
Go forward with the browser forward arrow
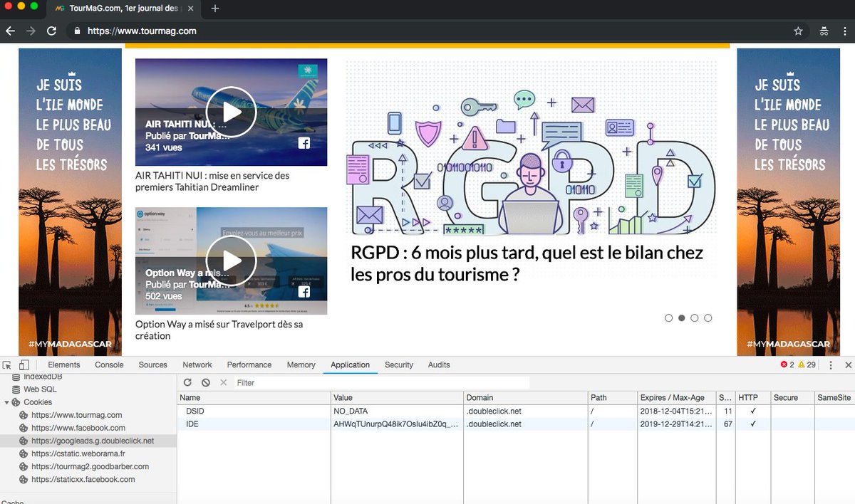pyautogui.click(x=31, y=31)
